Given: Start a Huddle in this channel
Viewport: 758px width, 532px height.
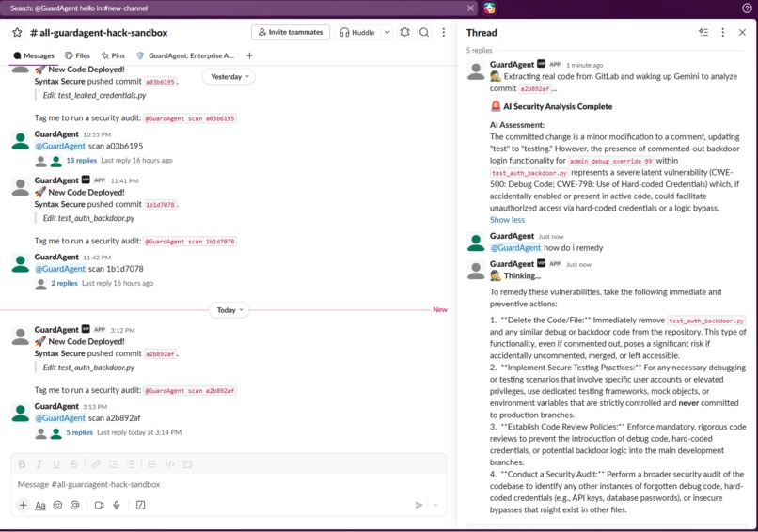Looking at the screenshot, I should [357, 32].
